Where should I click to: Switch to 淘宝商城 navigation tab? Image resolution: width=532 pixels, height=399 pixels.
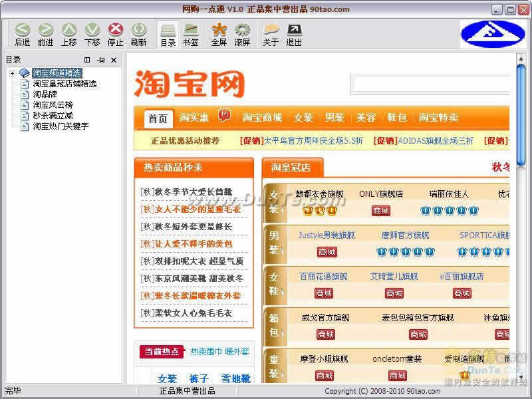point(262,118)
